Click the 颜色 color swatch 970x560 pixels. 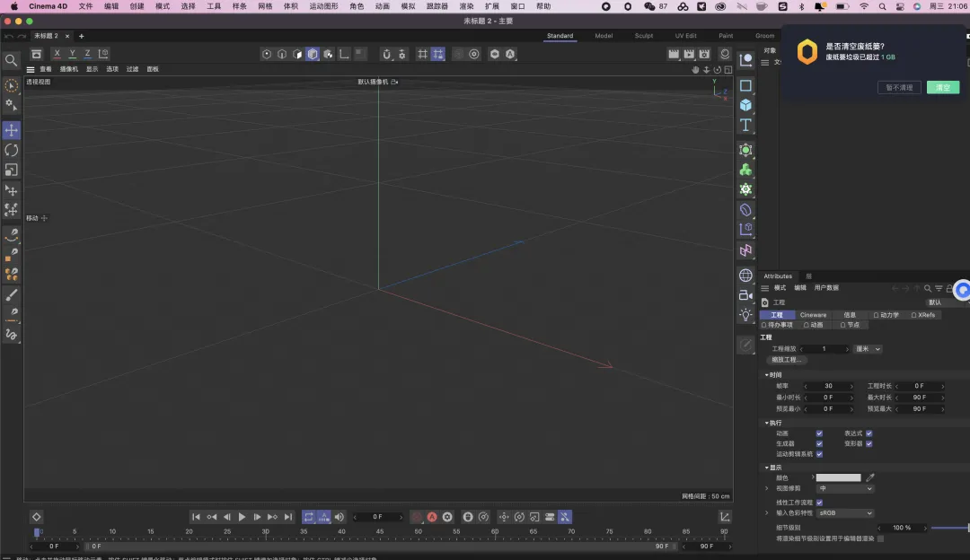pyautogui.click(x=838, y=477)
